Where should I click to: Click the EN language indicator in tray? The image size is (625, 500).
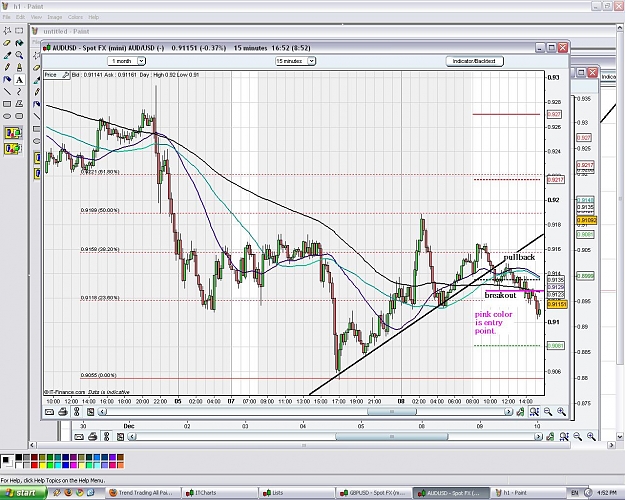(575, 493)
